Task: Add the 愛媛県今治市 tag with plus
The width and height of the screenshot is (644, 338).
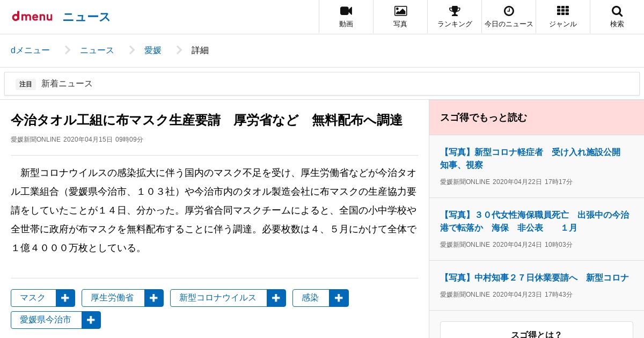Action: [x=91, y=320]
